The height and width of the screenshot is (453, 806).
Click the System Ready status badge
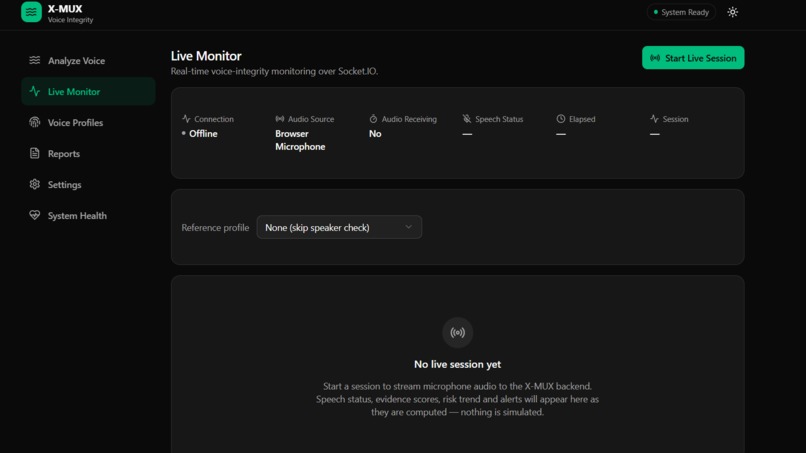pos(681,12)
